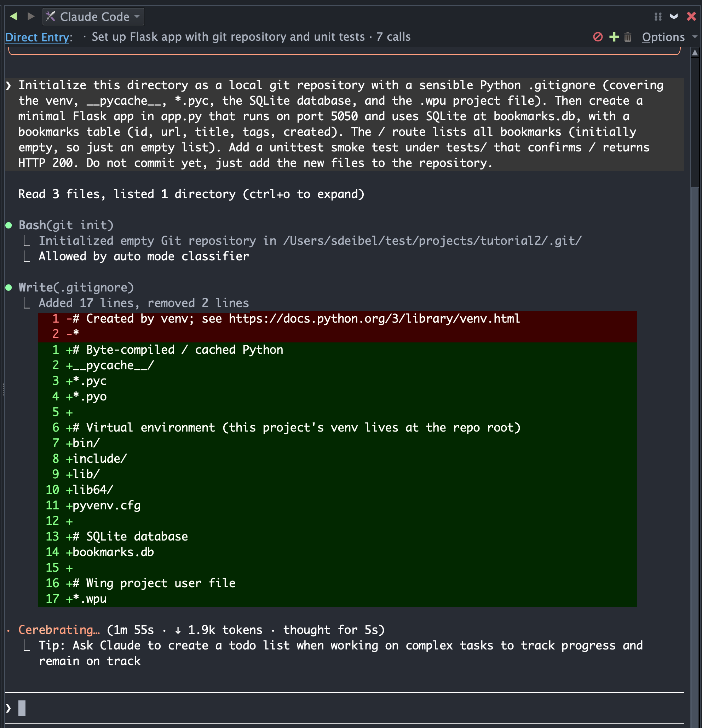Click the user prompt 'Initialize this directory' message

(344, 124)
